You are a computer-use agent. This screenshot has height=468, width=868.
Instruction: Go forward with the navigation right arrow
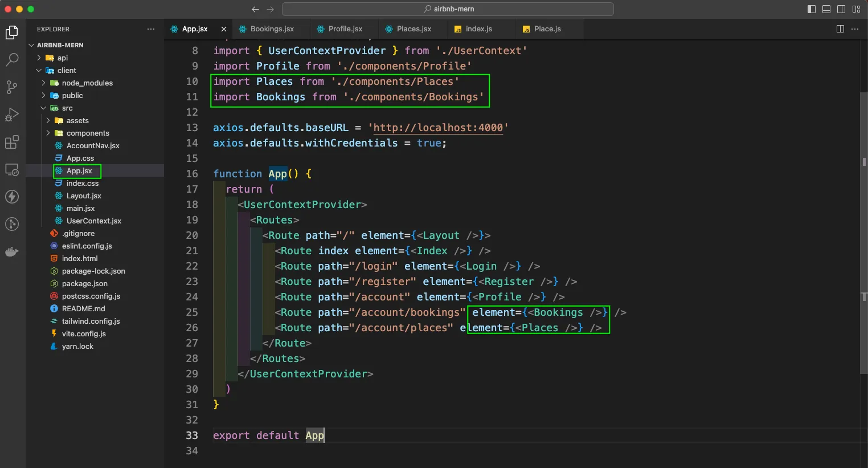click(271, 9)
